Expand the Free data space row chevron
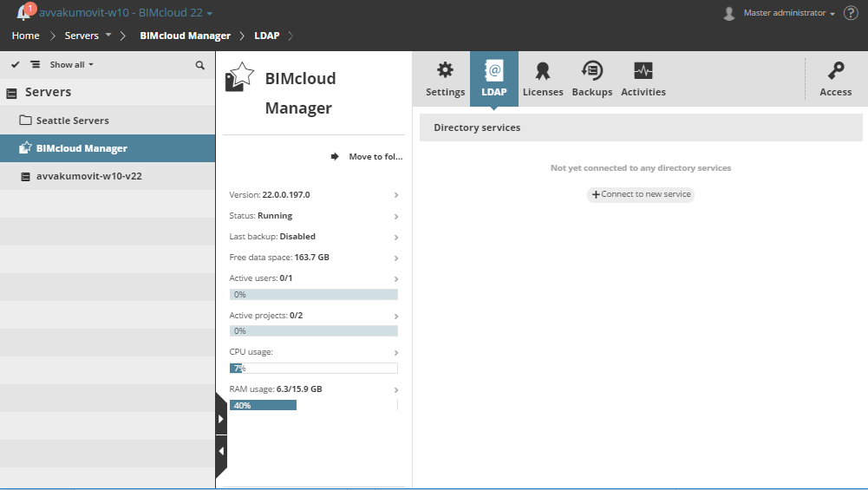This screenshot has height=490, width=868. click(x=396, y=258)
